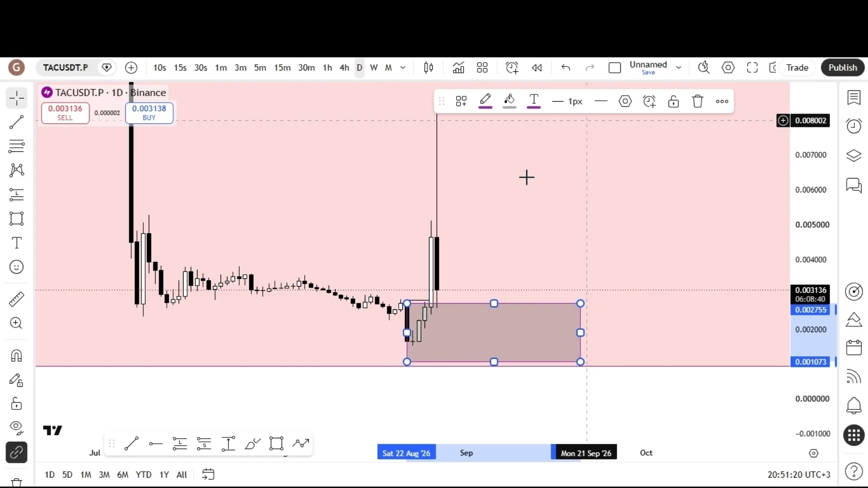868x488 pixels.
Task: Select the crosshair cursor tool
Action: pyautogui.click(x=17, y=98)
